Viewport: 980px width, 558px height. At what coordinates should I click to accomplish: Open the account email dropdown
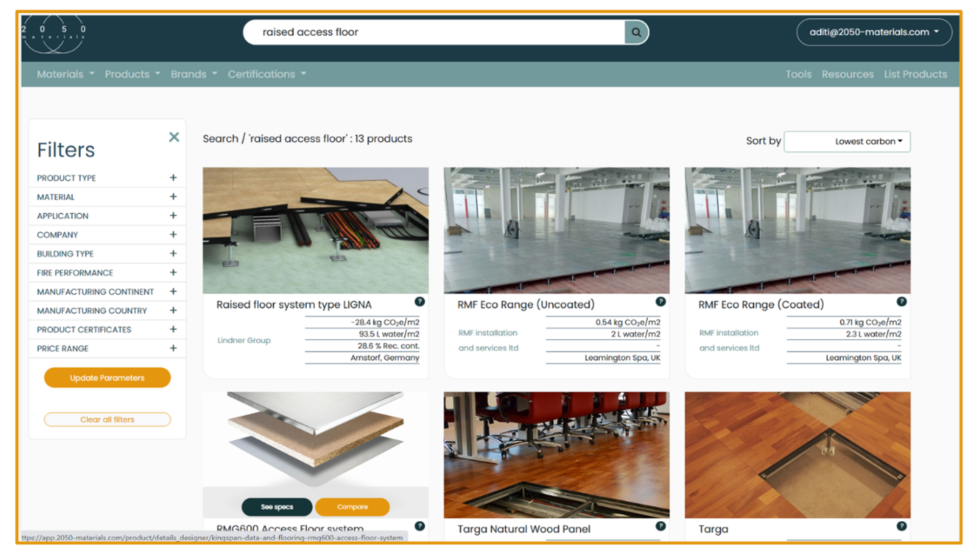point(874,32)
